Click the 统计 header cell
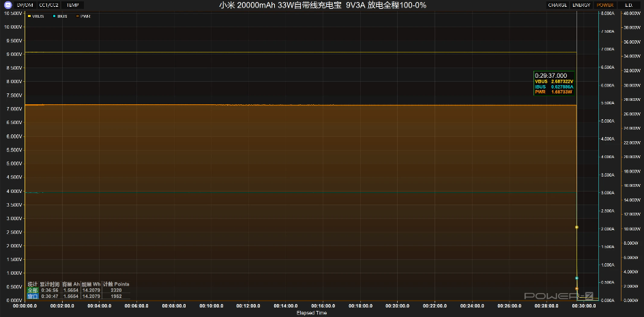Viewport: 644px width, 317px height. point(33,284)
